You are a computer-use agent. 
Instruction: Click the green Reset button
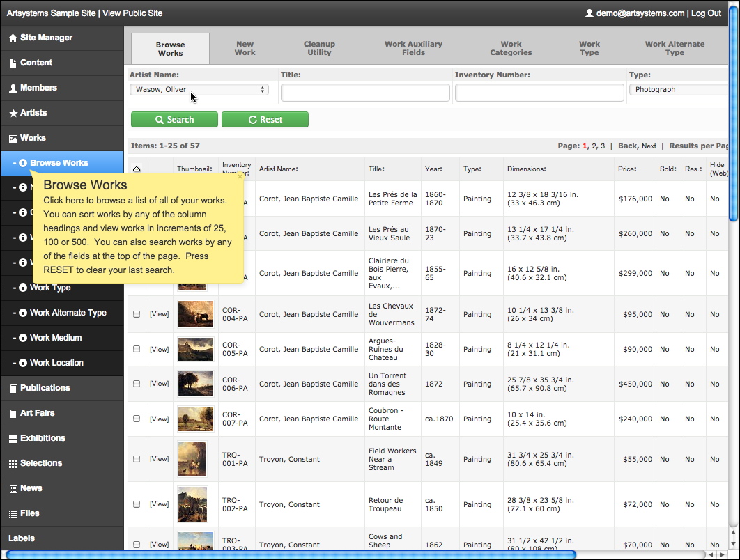(265, 119)
